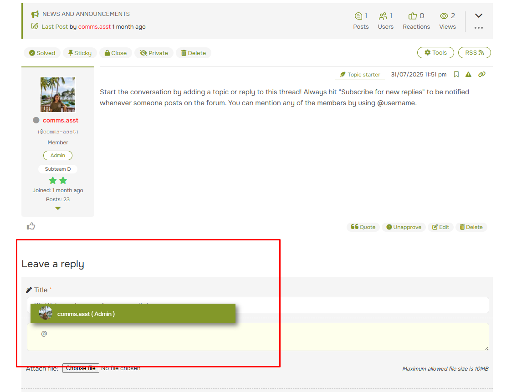
Task: Open the Tools dropdown
Action: 435,53
